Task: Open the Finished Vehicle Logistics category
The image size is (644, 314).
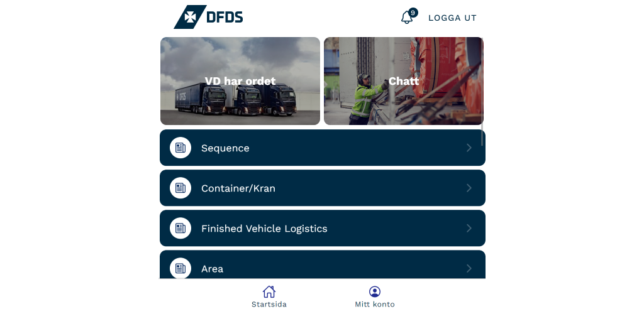Action: (x=323, y=228)
